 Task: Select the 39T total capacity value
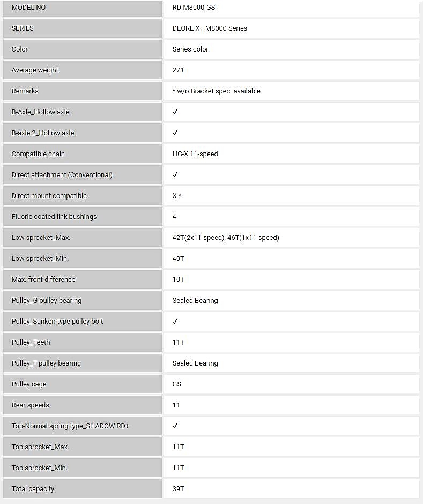tap(179, 488)
